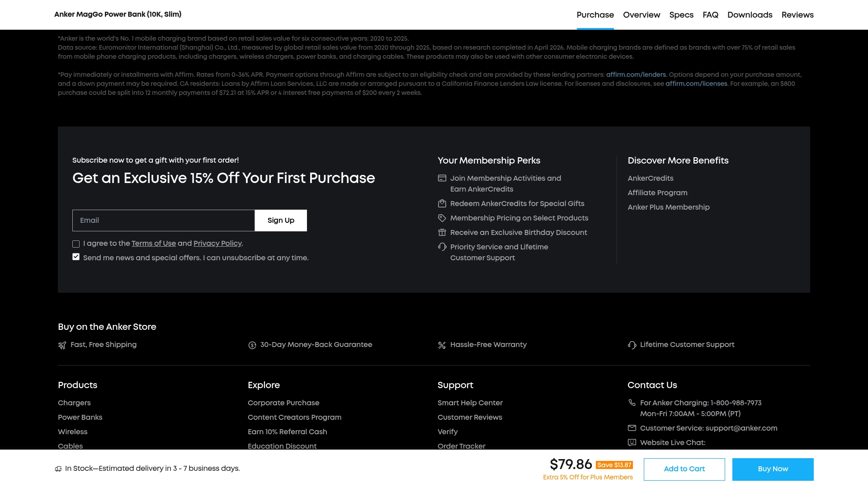Focus the Email input field
Viewport: 868px width, 488px height.
164,221
